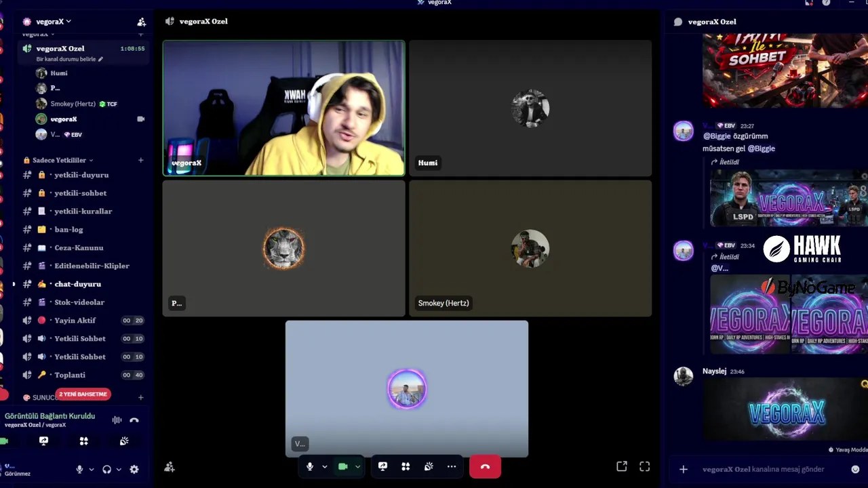Open headphone output options arrow in user panel
The width and height of the screenshot is (868, 488).
point(119,469)
